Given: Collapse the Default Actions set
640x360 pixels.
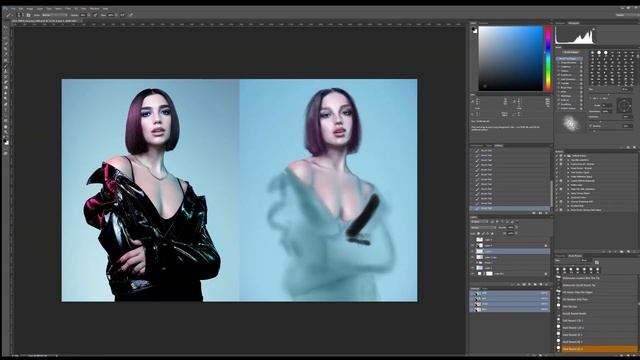Looking at the screenshot, I should (565, 156).
